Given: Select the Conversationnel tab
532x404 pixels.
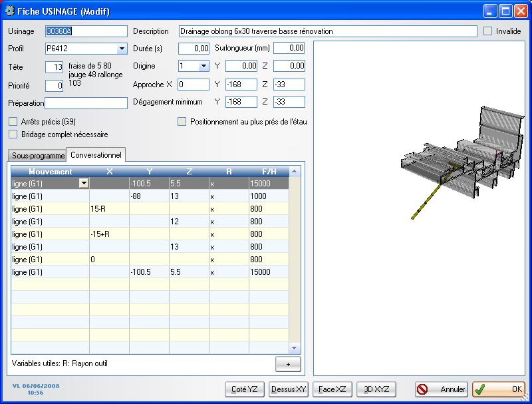Looking at the screenshot, I should click(96, 155).
